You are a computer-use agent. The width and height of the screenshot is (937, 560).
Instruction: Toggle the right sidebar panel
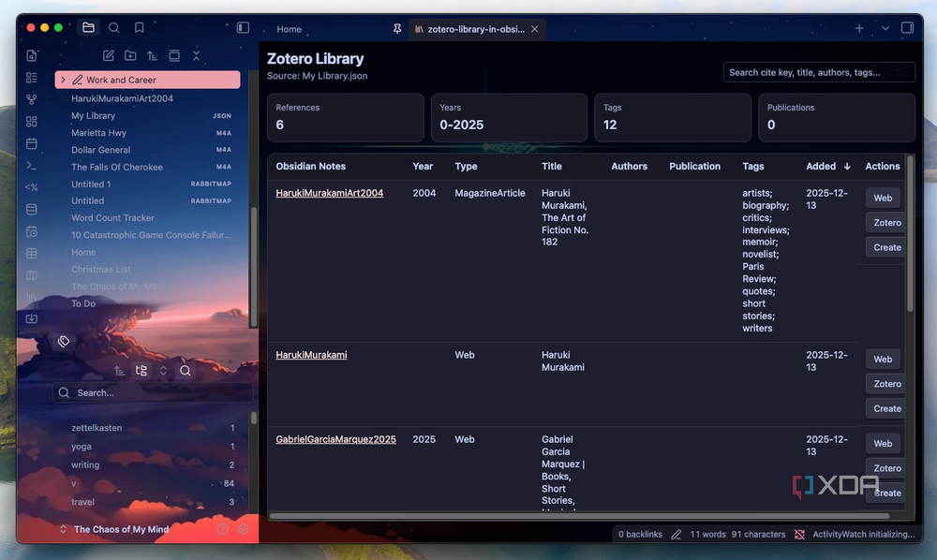click(x=907, y=27)
